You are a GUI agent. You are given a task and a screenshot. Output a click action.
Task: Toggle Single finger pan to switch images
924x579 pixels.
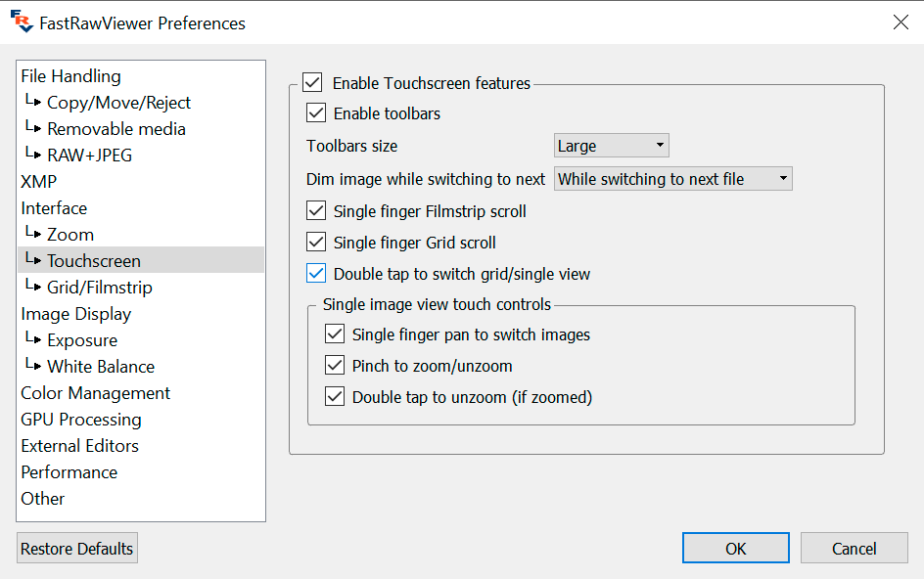tap(335, 334)
